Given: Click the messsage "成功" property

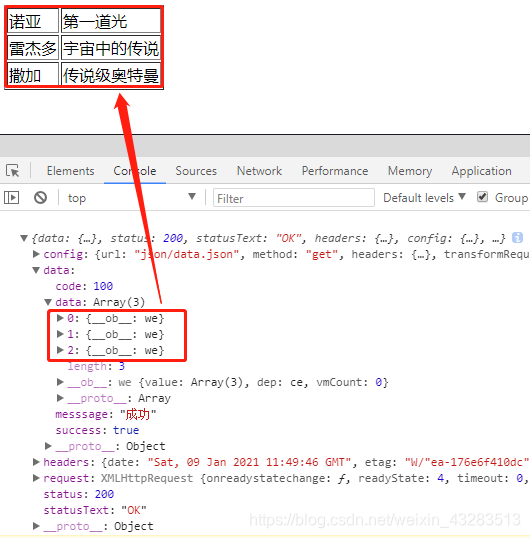Looking at the screenshot, I should pos(106,414).
